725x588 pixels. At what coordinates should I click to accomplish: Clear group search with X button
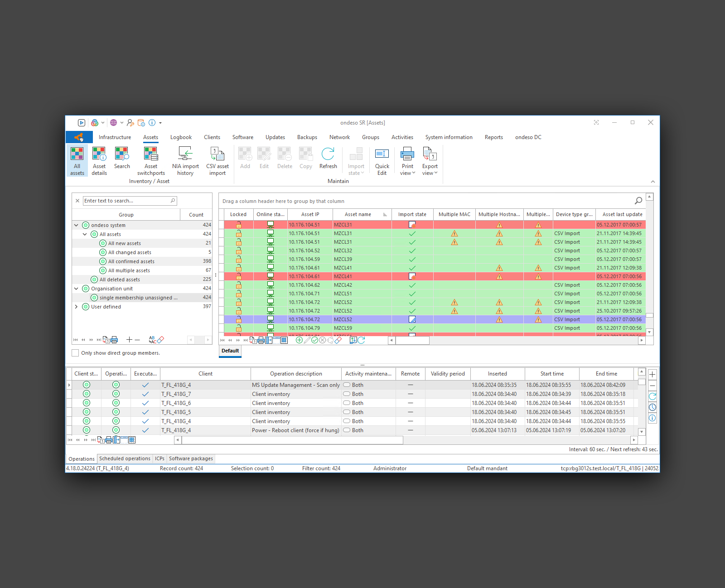pos(77,201)
